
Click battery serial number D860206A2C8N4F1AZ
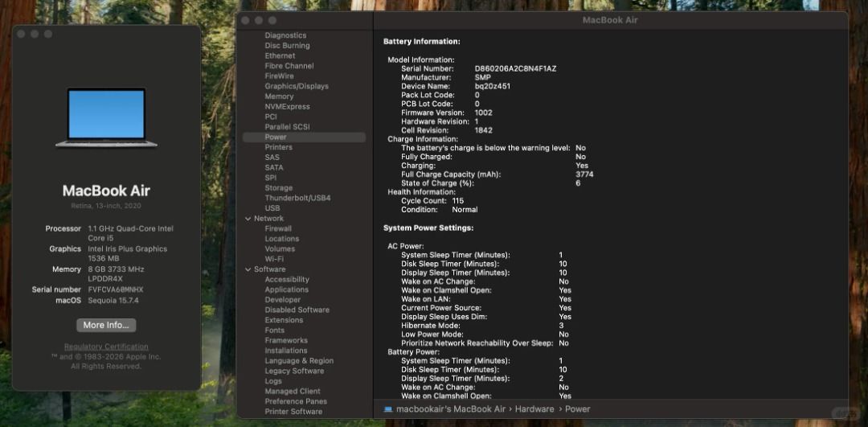coord(515,68)
